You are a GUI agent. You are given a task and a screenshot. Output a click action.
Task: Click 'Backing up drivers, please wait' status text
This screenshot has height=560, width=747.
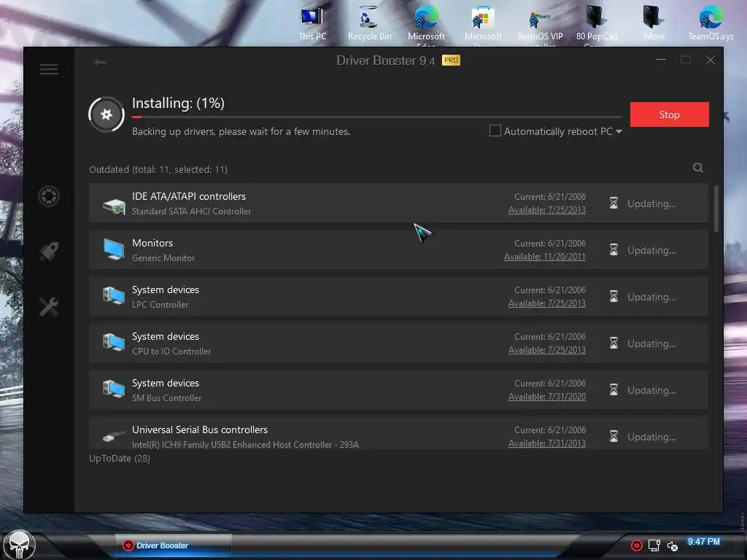(x=241, y=131)
